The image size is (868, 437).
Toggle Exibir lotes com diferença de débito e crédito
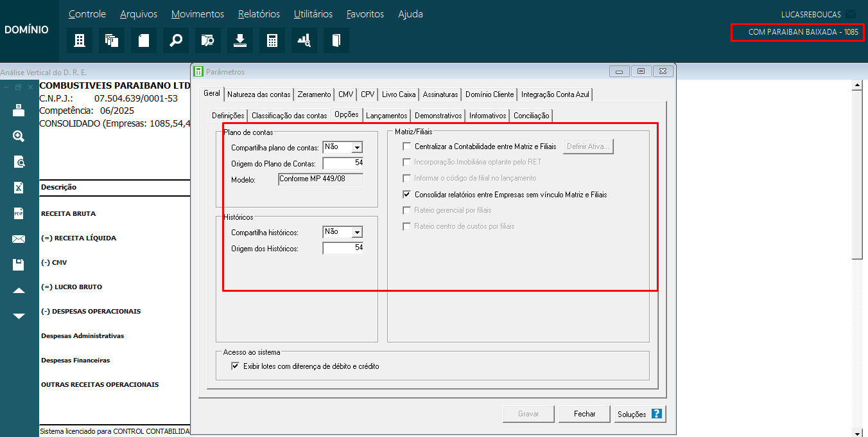coord(235,366)
